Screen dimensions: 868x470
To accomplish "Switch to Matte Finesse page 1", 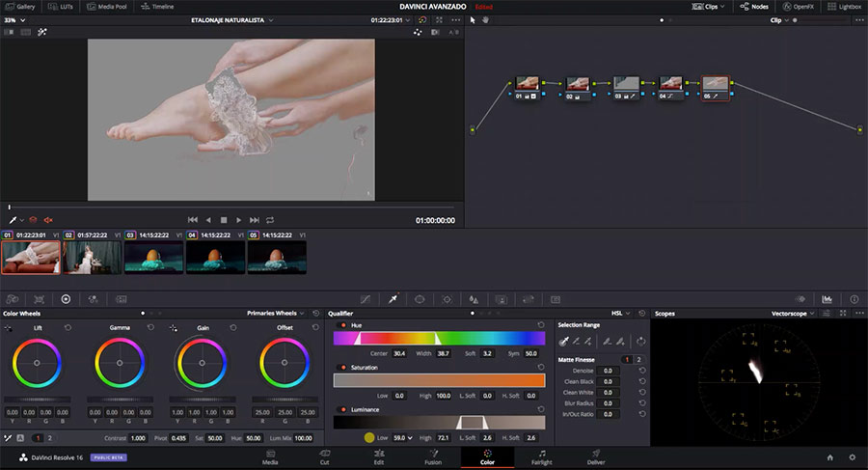I will (627, 360).
